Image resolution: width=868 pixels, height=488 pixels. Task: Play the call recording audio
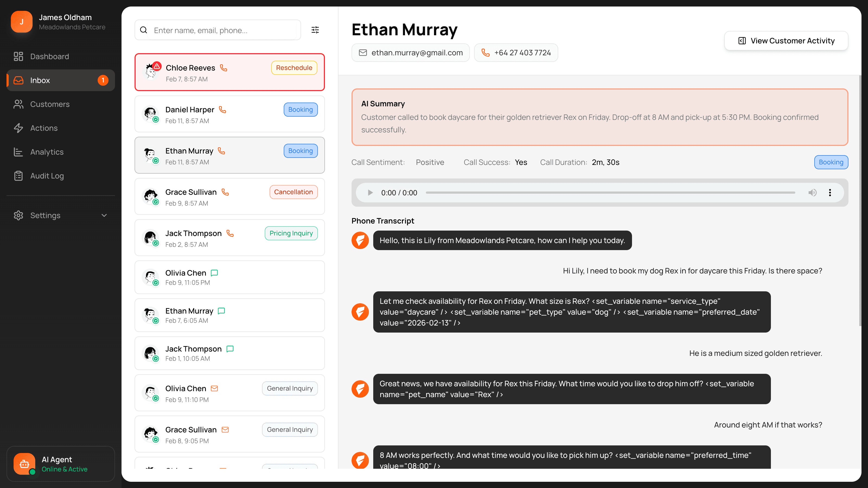point(370,192)
